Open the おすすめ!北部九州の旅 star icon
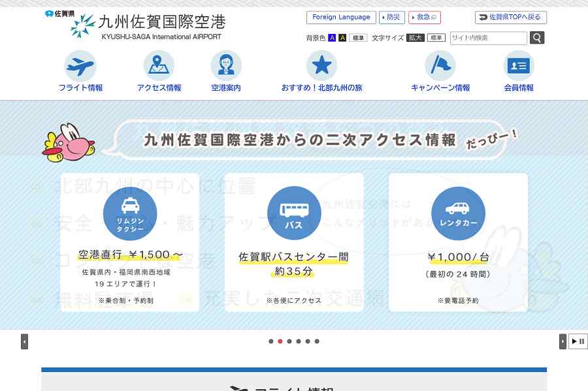 pyautogui.click(x=321, y=66)
